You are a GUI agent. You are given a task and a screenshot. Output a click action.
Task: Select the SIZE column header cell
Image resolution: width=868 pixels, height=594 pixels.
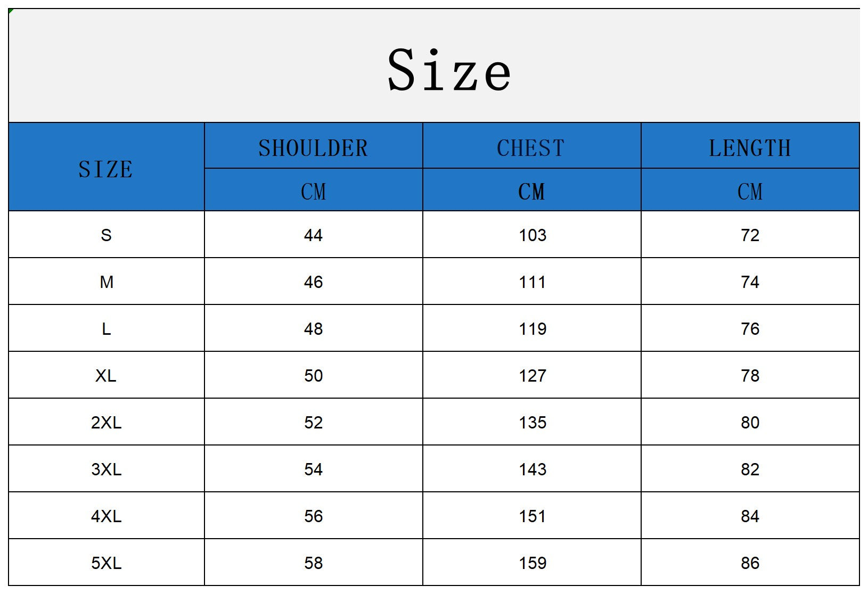pos(106,169)
